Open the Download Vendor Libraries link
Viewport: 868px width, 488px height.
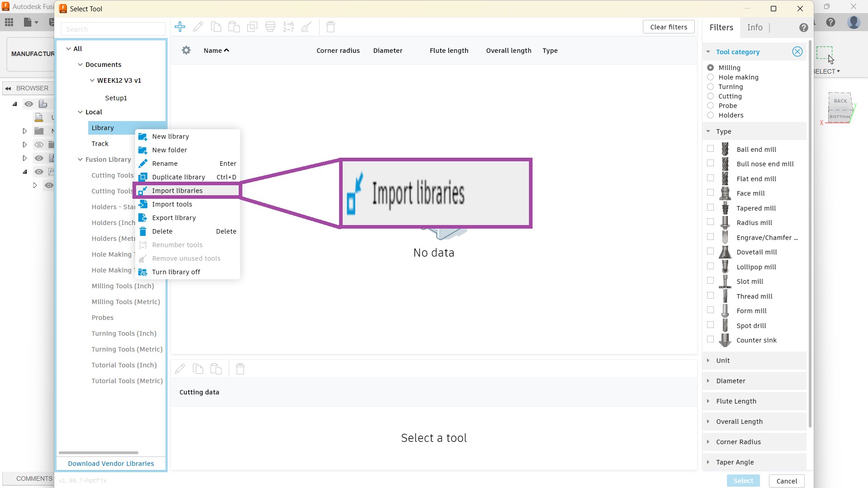(x=111, y=464)
